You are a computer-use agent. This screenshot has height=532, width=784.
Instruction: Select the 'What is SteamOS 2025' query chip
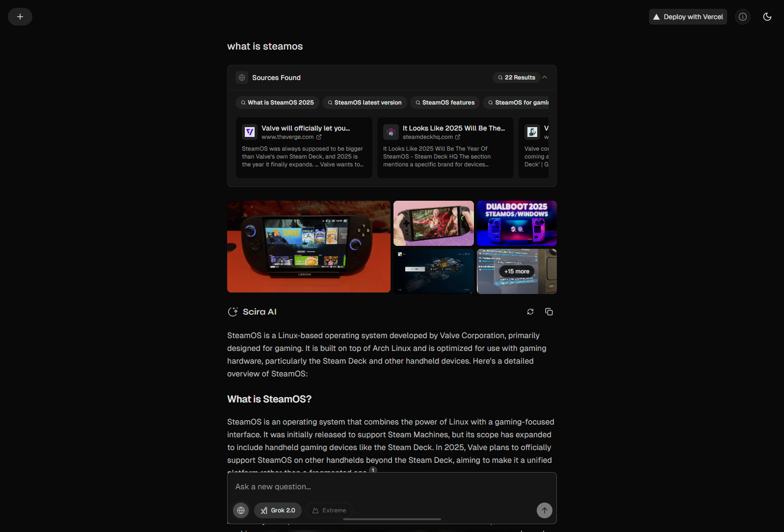[x=277, y=103]
